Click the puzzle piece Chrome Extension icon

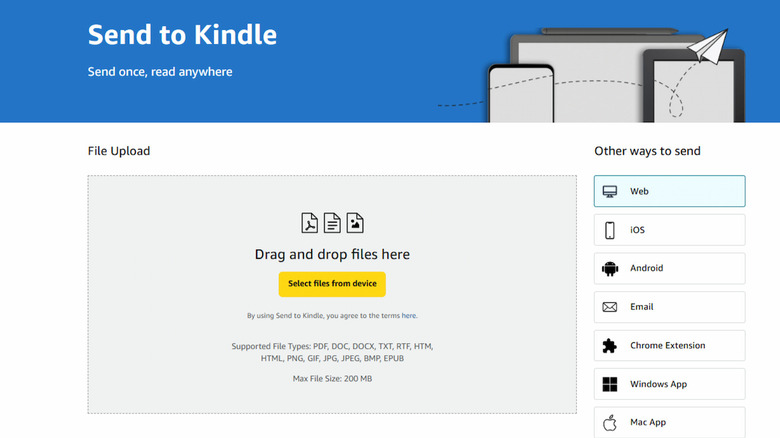(610, 346)
